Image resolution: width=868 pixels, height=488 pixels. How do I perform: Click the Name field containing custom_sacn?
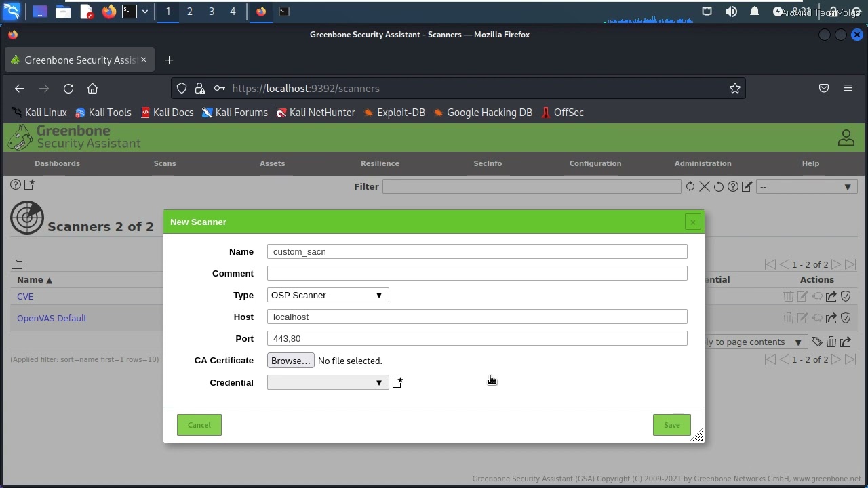(477, 251)
